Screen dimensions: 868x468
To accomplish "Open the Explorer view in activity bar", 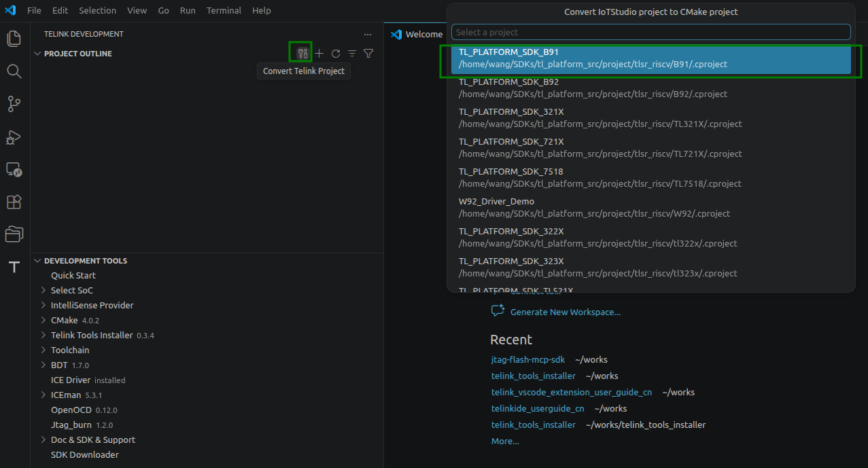I will pos(14,39).
